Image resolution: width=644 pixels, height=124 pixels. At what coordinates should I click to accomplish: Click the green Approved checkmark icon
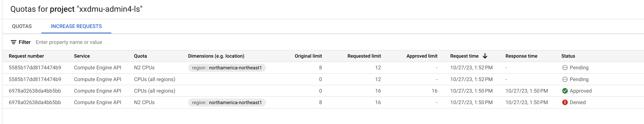coord(565,91)
